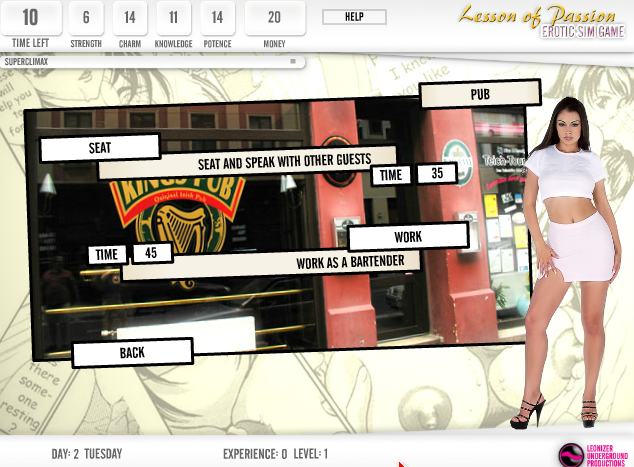This screenshot has width=634, height=467.
Task: Select the SEAT option
Action: (100, 148)
